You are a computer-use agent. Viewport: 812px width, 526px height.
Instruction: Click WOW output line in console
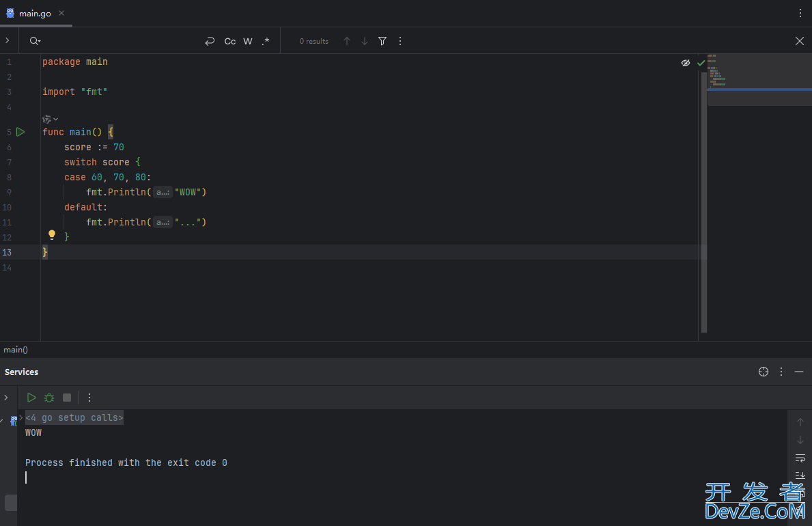pos(33,432)
